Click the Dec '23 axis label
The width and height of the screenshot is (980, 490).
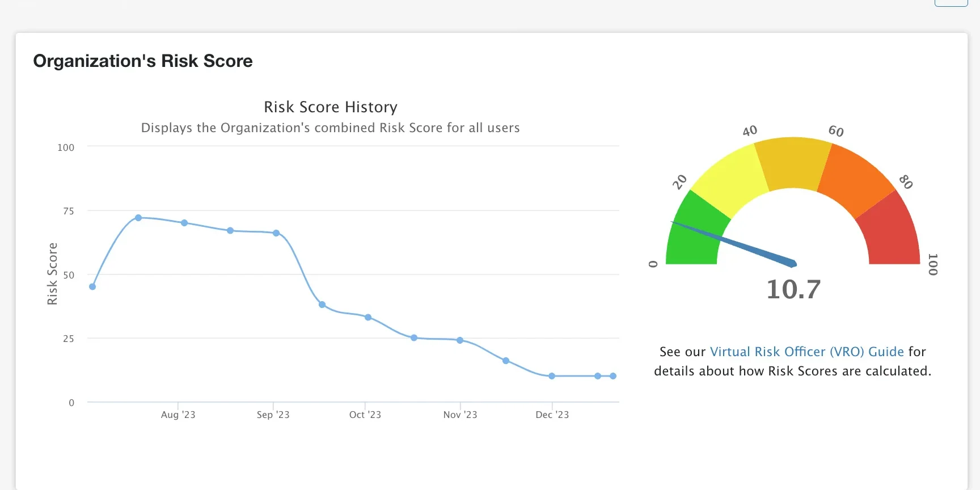(552, 415)
